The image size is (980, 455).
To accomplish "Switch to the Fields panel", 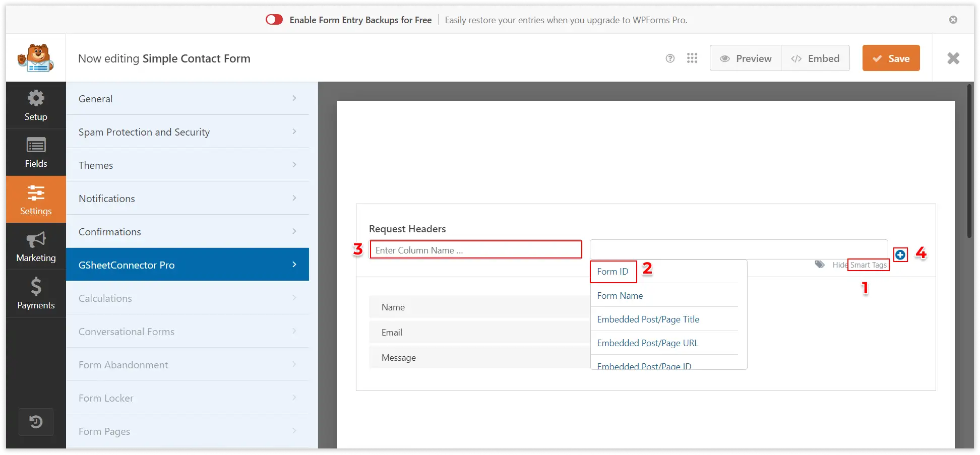I will [36, 152].
